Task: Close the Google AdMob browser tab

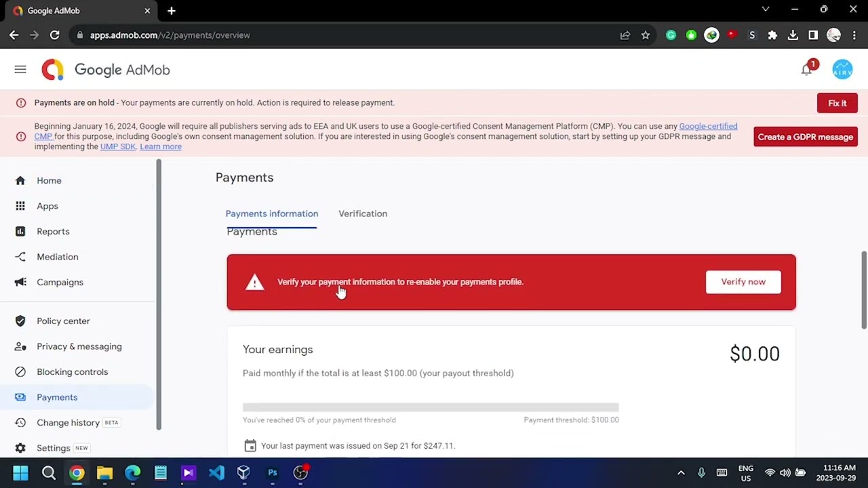Action: click(147, 11)
